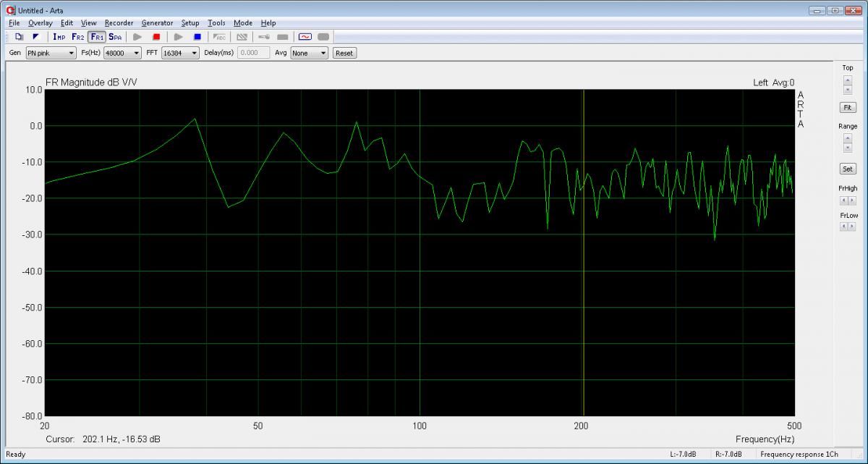Select the FR2 dual-channel mode icon
This screenshot has width=868, height=464.
coord(78,36)
